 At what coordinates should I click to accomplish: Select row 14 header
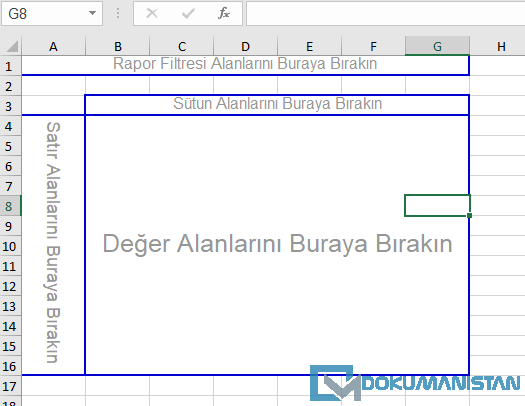pyautogui.click(x=10, y=326)
